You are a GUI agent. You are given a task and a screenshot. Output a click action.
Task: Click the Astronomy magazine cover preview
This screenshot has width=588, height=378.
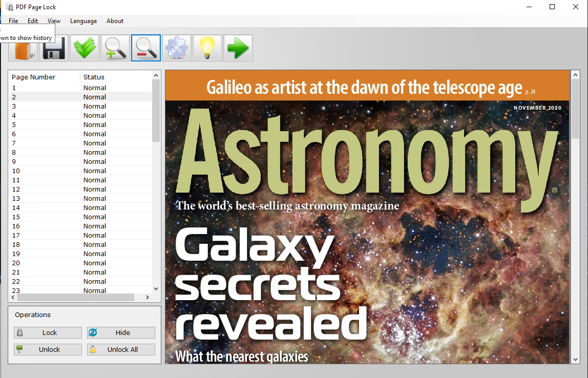coord(367,217)
